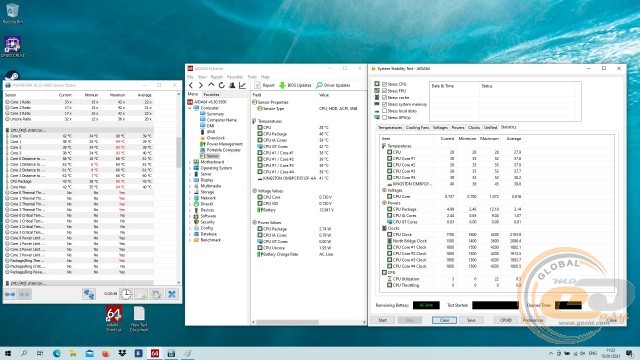Click the HWiNFO clock timer icon
The width and height of the screenshot is (640, 360).
pos(126,294)
